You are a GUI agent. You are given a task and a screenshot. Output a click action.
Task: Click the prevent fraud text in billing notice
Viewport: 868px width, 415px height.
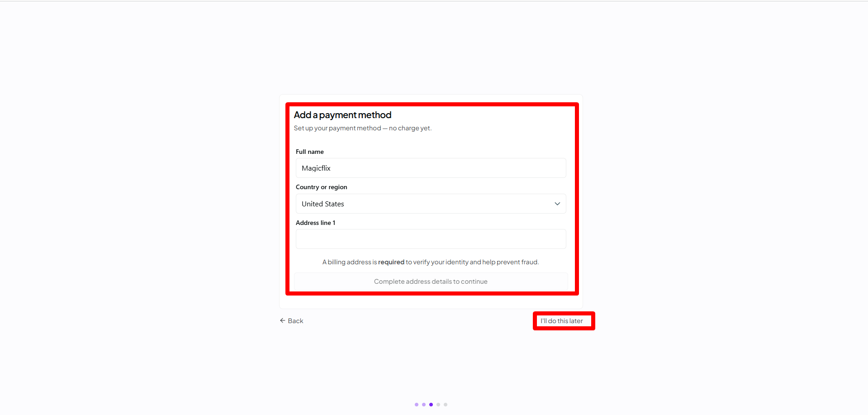pos(518,262)
